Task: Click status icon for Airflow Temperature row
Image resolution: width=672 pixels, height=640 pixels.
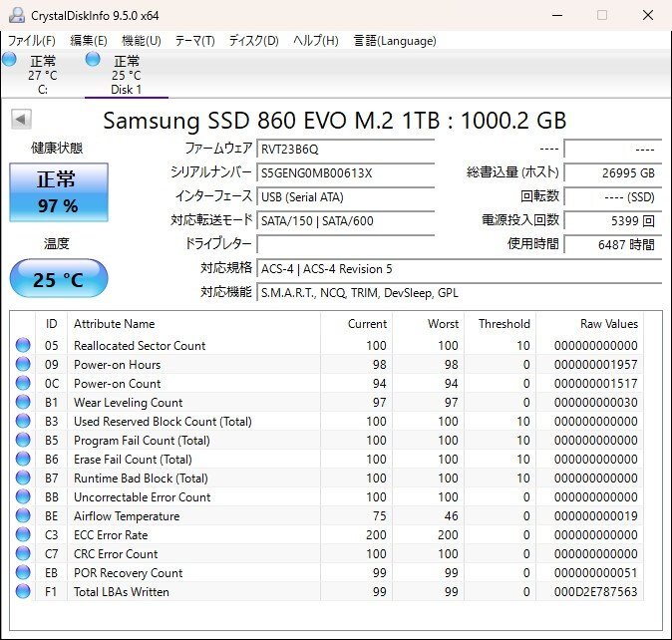Action: point(23,516)
